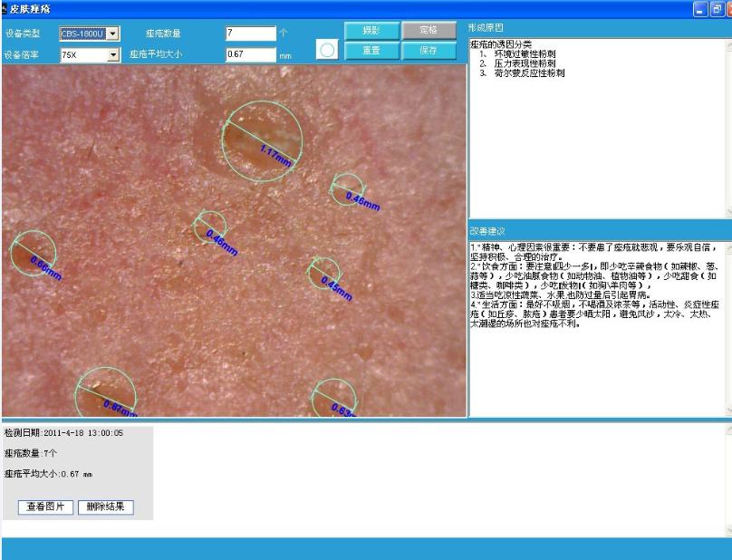The height and width of the screenshot is (560, 732).
Task: Click the 0.63mm circle at bottom right
Action: coord(334,399)
